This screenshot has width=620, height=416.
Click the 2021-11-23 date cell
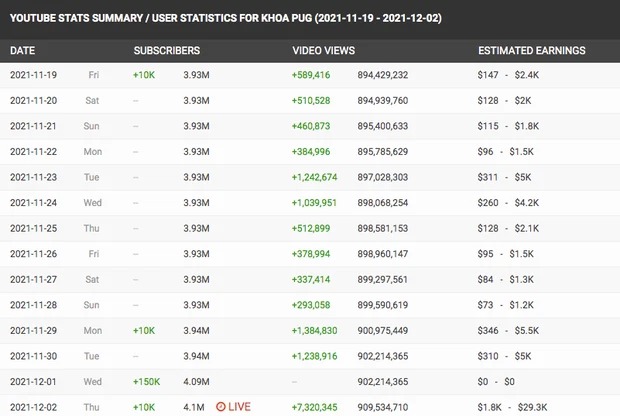point(33,177)
